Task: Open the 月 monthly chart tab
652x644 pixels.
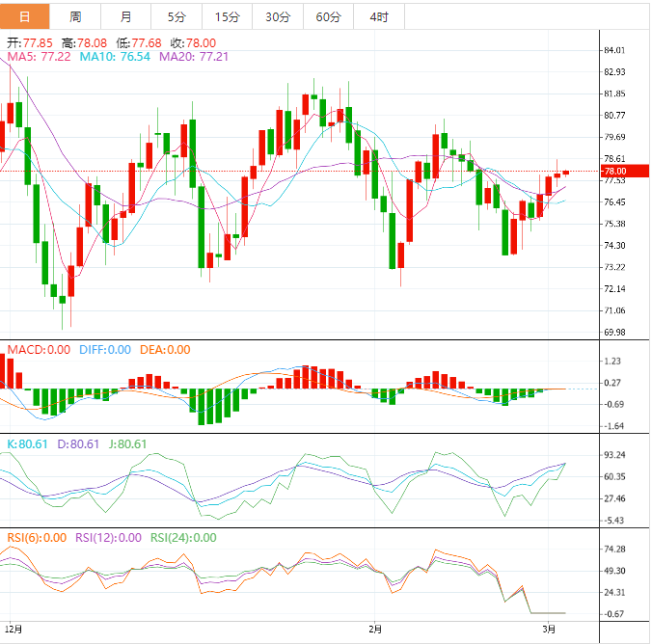Action: click(x=126, y=16)
